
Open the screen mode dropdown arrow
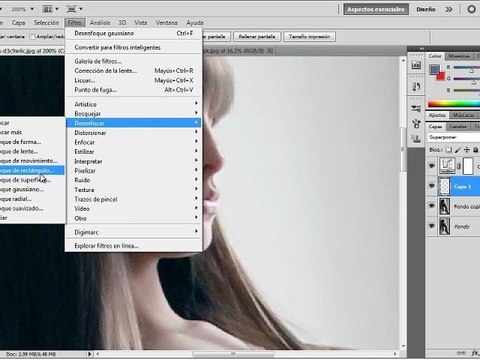point(81,9)
